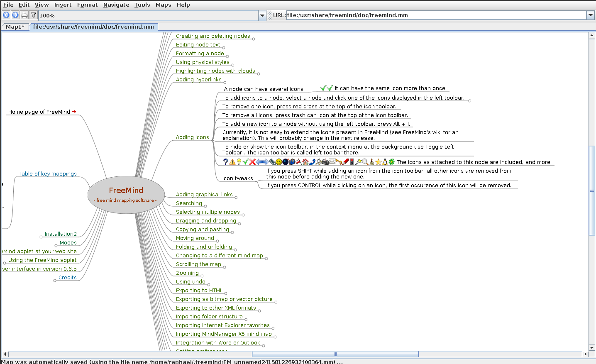The height and width of the screenshot is (364, 596).
Task: Switch to the freemind.mm file tab
Action: pyautogui.click(x=93, y=27)
